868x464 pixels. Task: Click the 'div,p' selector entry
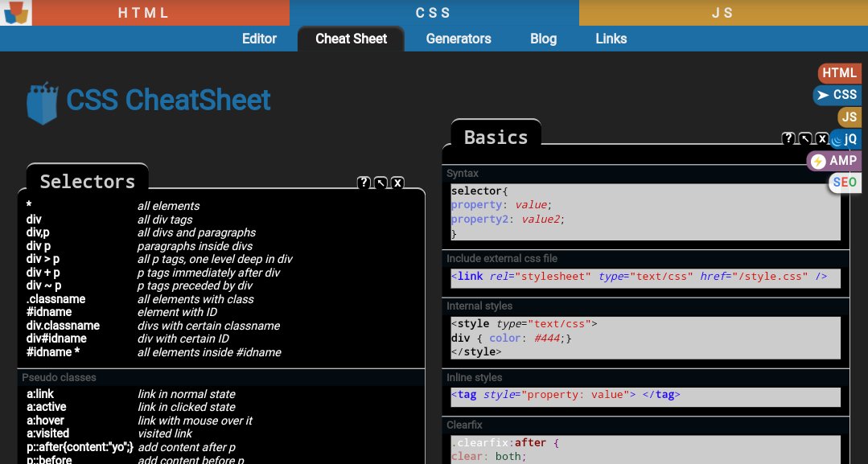click(x=38, y=232)
